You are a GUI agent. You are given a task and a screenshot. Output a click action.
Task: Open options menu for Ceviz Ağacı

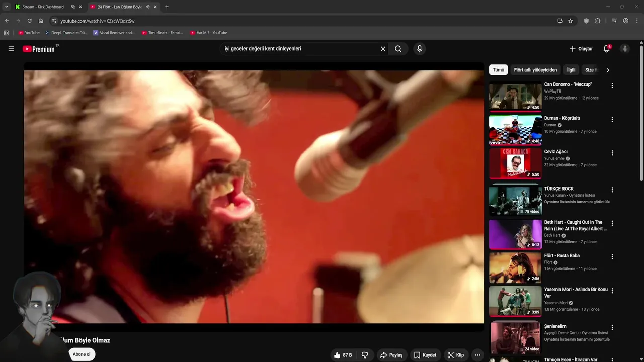612,153
